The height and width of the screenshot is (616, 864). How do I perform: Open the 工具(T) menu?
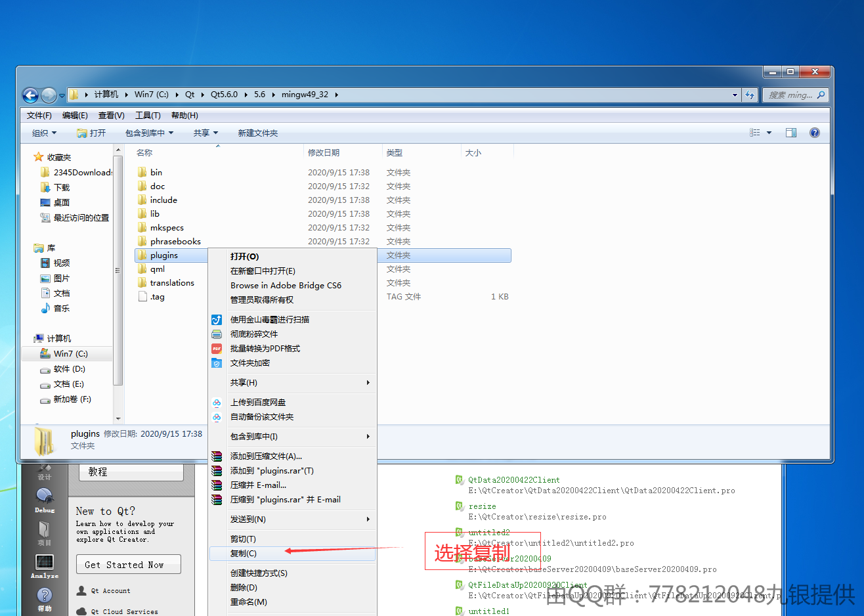148,116
